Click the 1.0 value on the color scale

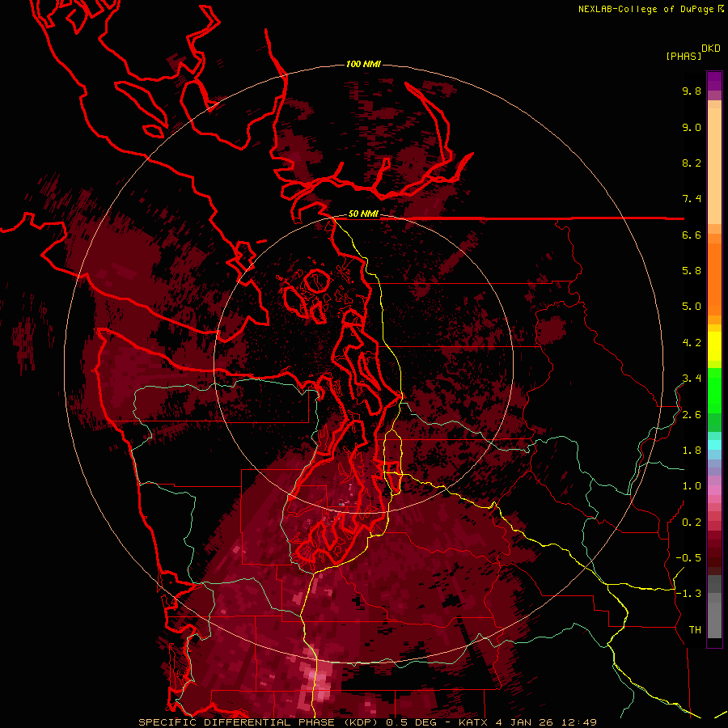click(x=692, y=486)
